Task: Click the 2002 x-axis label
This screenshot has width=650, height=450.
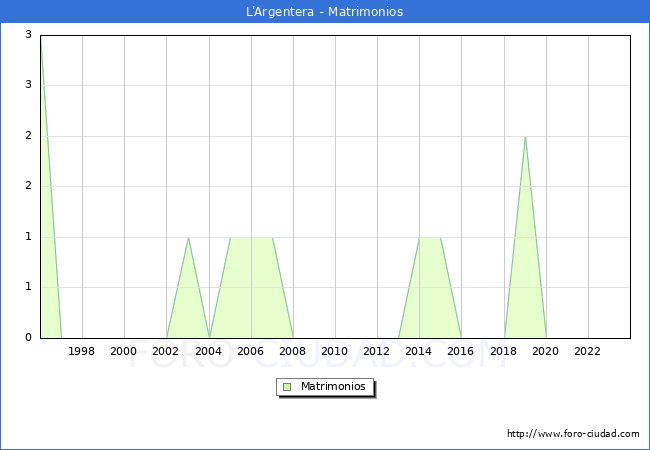Action: [x=165, y=351]
